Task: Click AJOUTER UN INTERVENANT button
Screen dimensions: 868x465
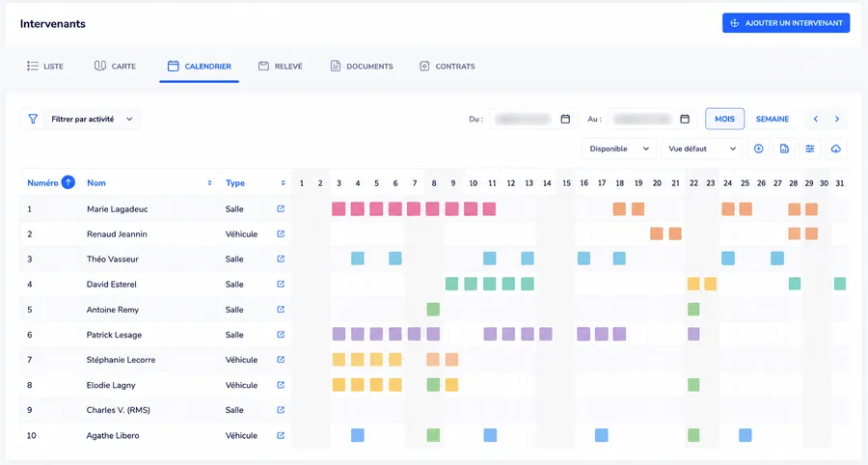Action: [786, 23]
